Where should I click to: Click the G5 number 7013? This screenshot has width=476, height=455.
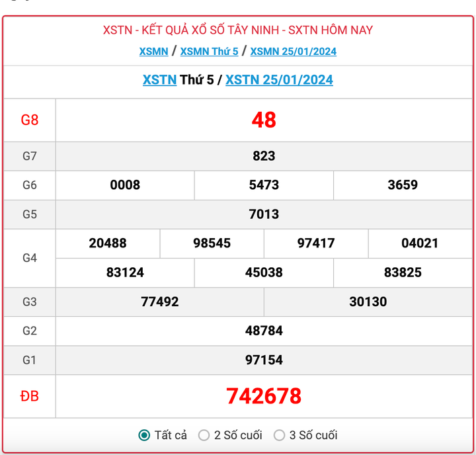coord(264,214)
